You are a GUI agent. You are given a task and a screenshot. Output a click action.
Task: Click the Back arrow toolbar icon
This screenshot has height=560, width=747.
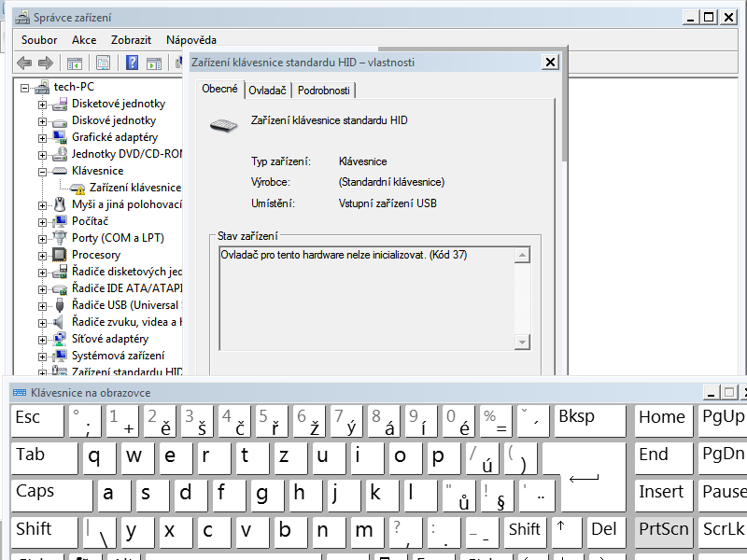point(24,63)
